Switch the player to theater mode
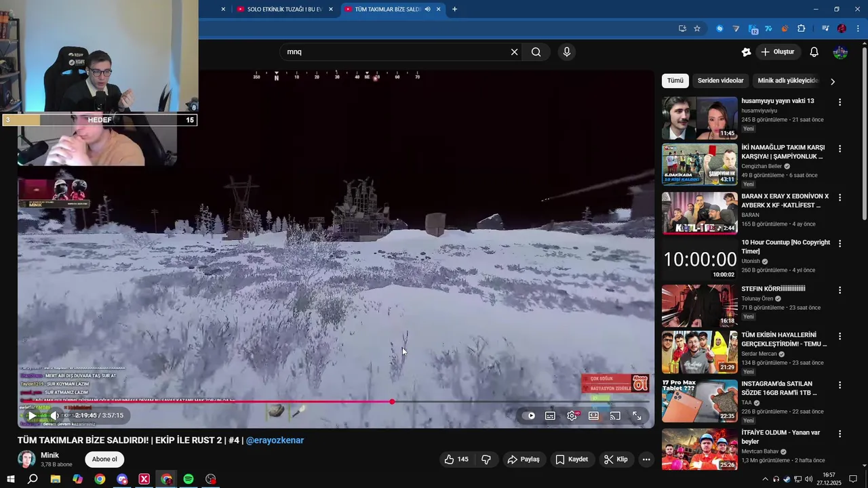The width and height of the screenshot is (868, 488). pyautogui.click(x=593, y=416)
